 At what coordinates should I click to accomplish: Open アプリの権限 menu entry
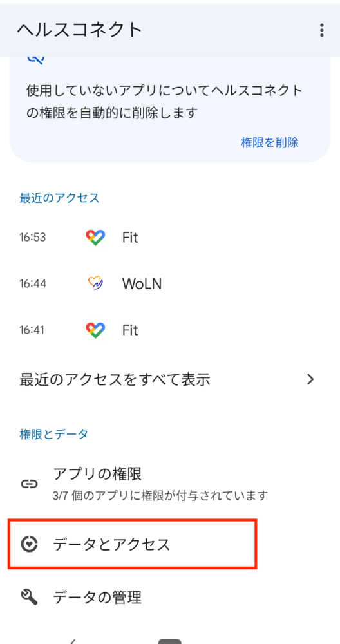tap(170, 484)
